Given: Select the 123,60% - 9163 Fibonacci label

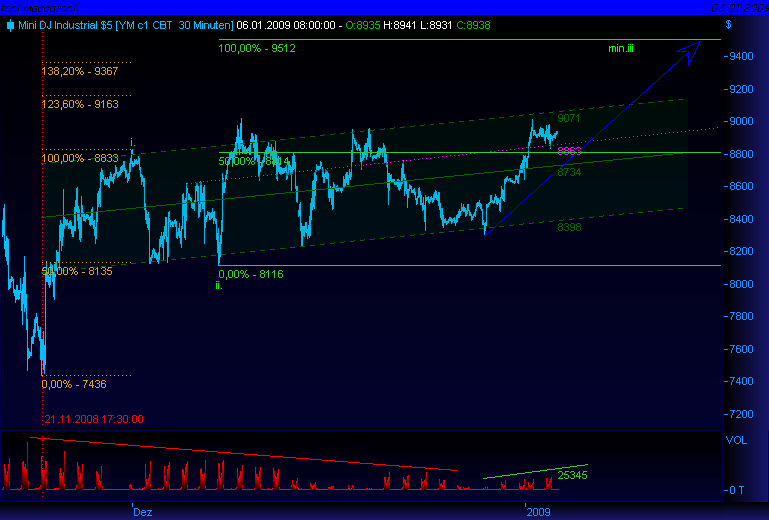Looking at the screenshot, I should (80, 104).
